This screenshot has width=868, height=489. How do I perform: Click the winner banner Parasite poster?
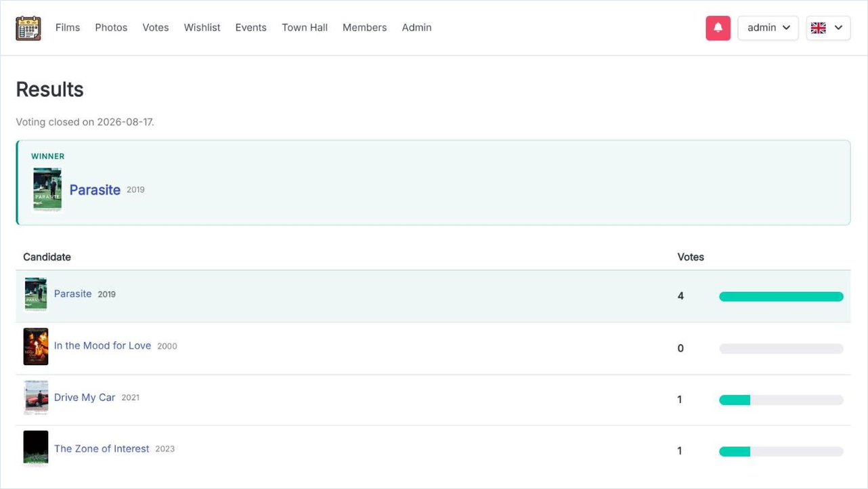coord(47,190)
